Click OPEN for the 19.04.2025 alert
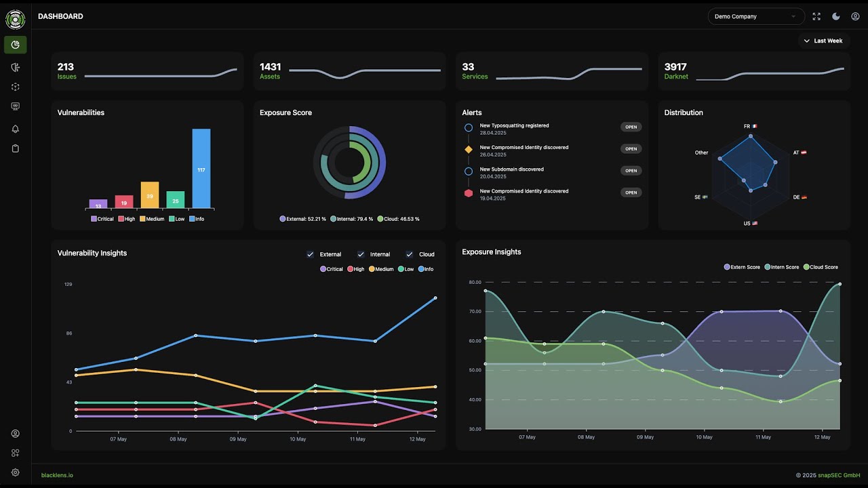The image size is (868, 488). (x=631, y=192)
